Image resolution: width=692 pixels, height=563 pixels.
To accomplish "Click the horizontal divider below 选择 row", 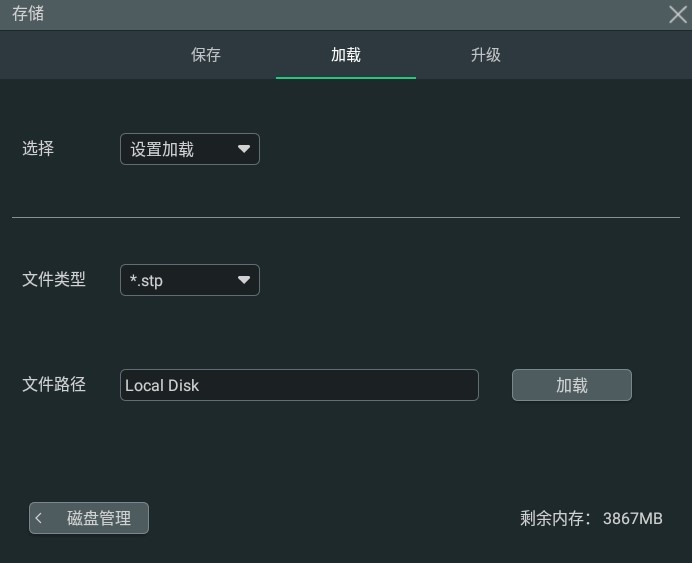I will (346, 218).
